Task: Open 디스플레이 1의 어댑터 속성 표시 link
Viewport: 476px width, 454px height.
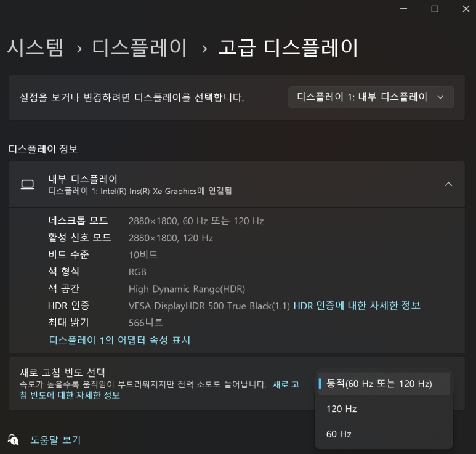Action: [x=119, y=340]
